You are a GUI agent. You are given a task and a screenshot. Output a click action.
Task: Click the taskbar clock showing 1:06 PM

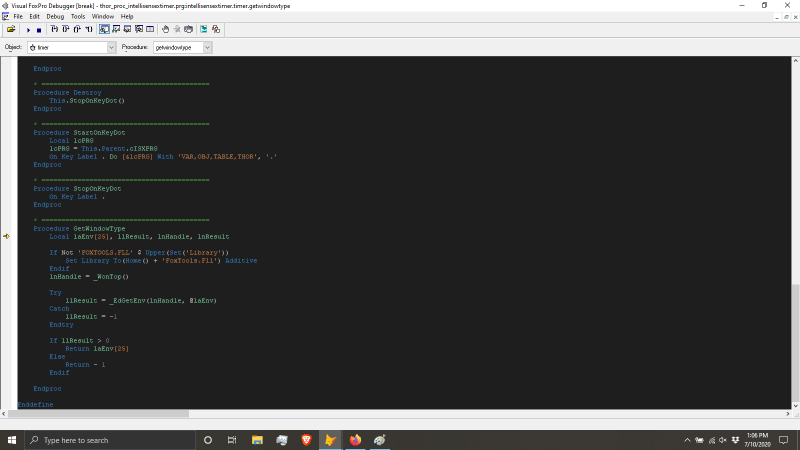(x=758, y=440)
